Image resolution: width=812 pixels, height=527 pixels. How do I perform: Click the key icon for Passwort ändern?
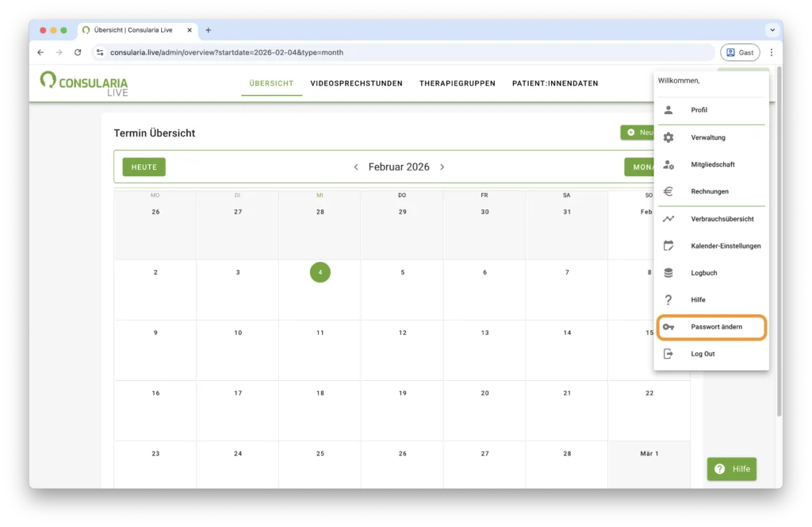point(668,327)
